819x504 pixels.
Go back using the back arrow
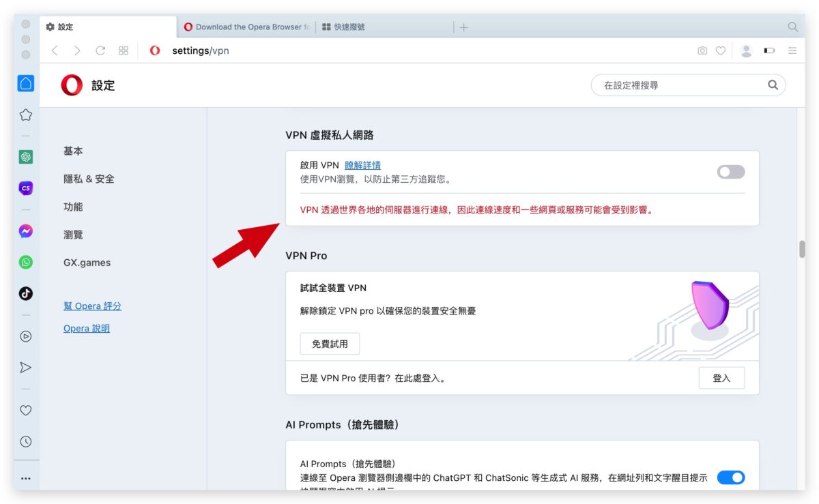click(55, 50)
